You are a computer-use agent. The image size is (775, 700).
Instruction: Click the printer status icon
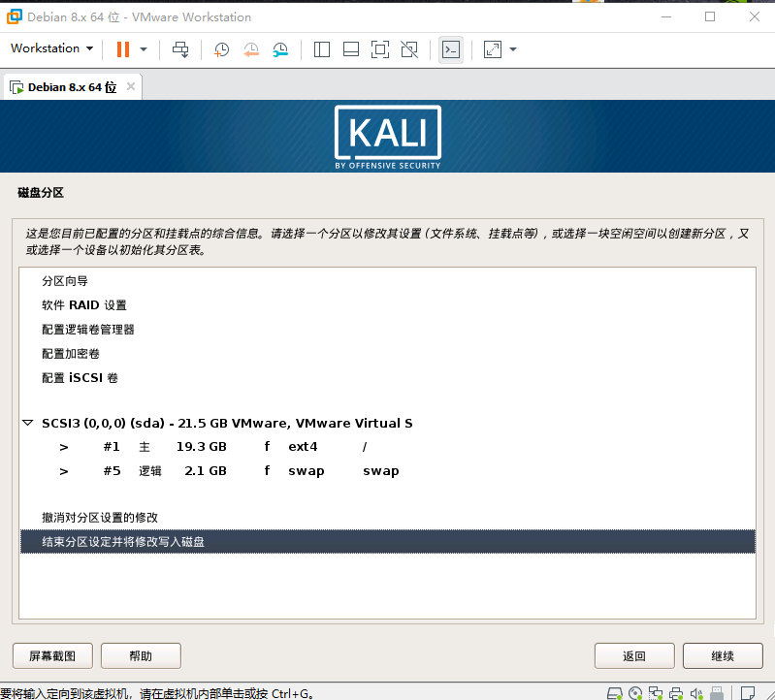pos(676,693)
